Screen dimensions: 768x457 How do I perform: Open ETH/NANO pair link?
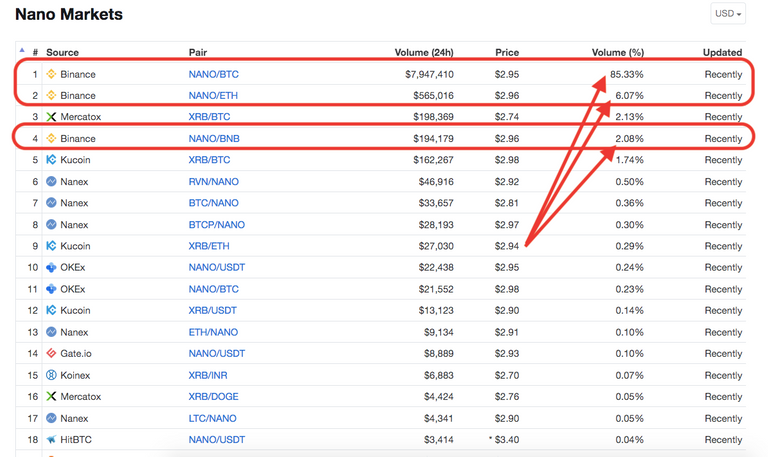coord(213,332)
